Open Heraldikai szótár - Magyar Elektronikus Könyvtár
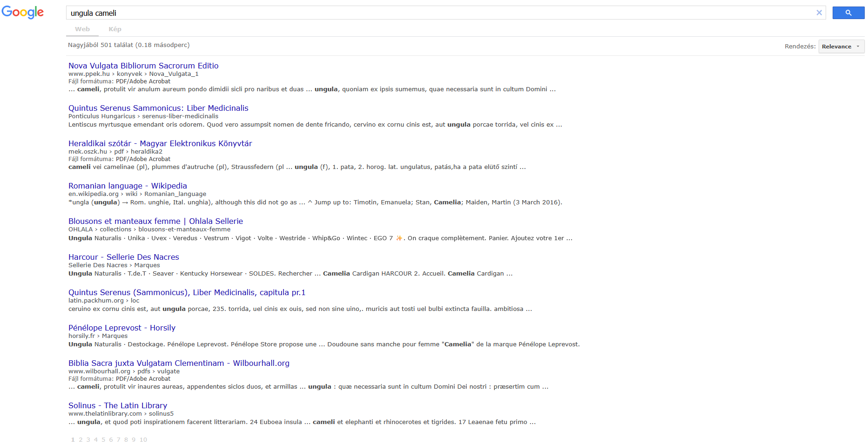Image resolution: width=868 pixels, height=445 pixels. [160, 143]
